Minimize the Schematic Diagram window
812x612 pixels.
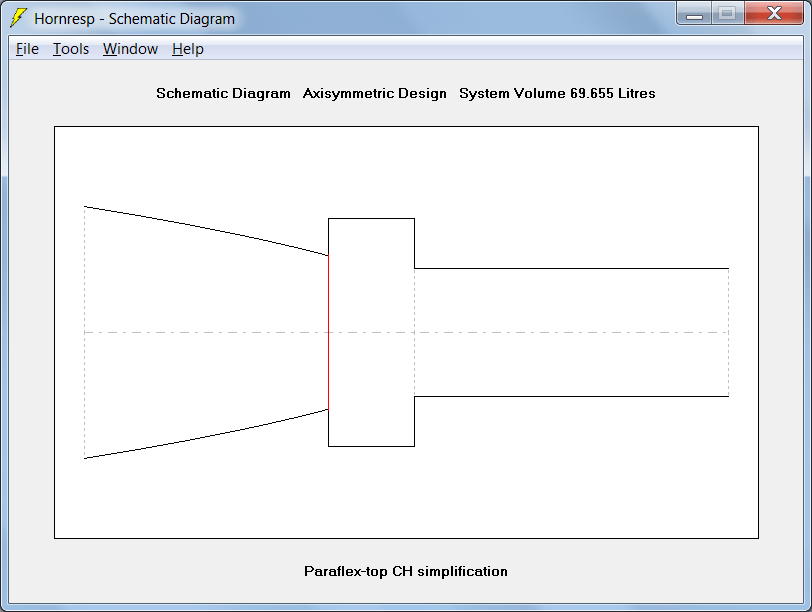[694, 14]
